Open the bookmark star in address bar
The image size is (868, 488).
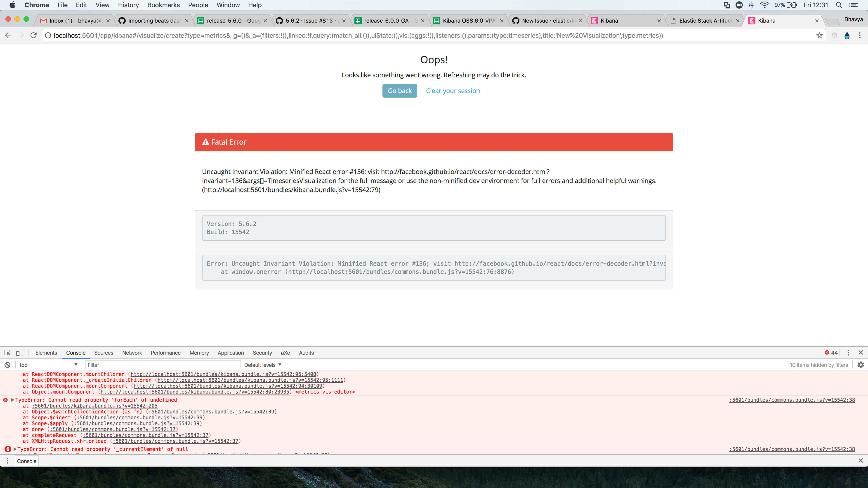coord(819,35)
